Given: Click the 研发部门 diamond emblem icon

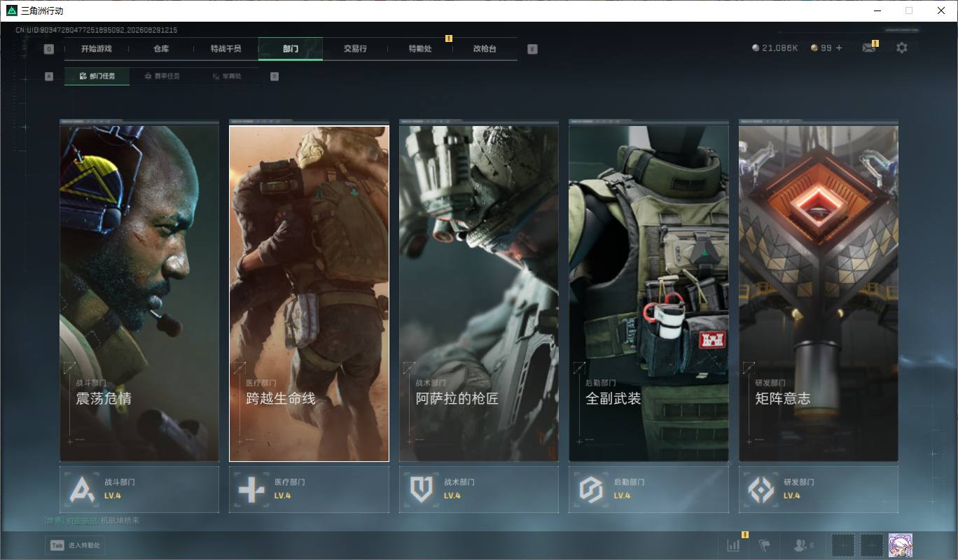Looking at the screenshot, I should coord(761,489).
